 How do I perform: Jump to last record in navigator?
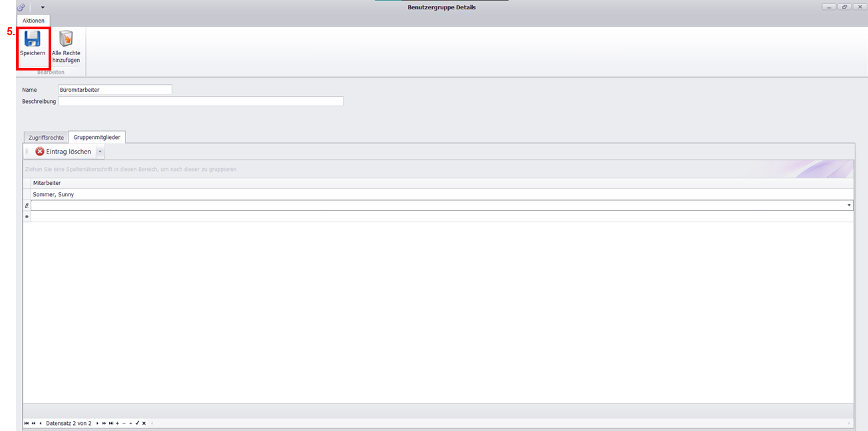tap(111, 423)
